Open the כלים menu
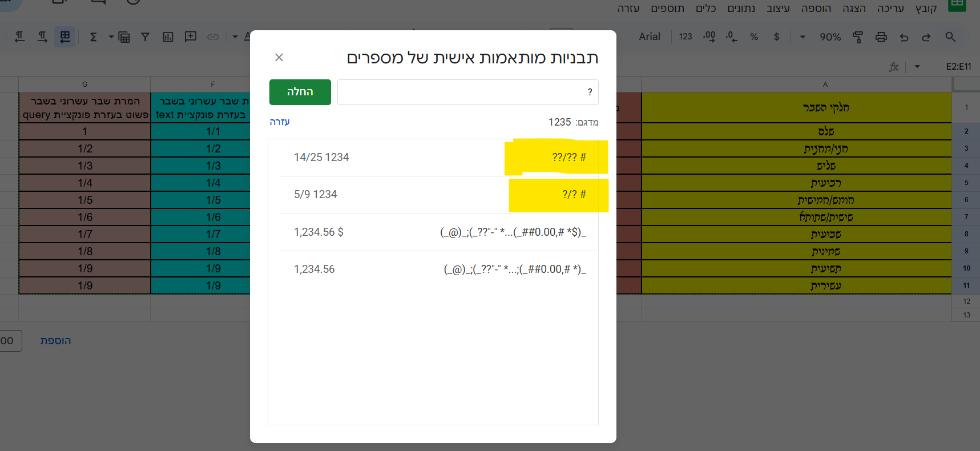Image resolution: width=980 pixels, height=451 pixels. (705, 9)
